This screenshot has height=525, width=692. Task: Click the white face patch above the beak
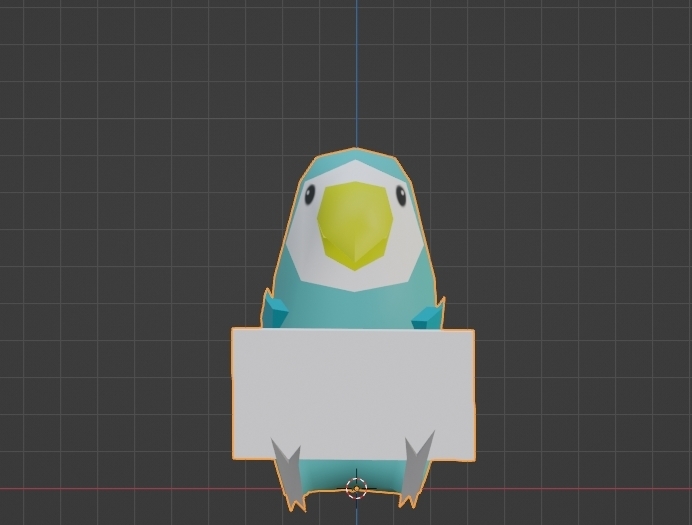[x=356, y=172]
